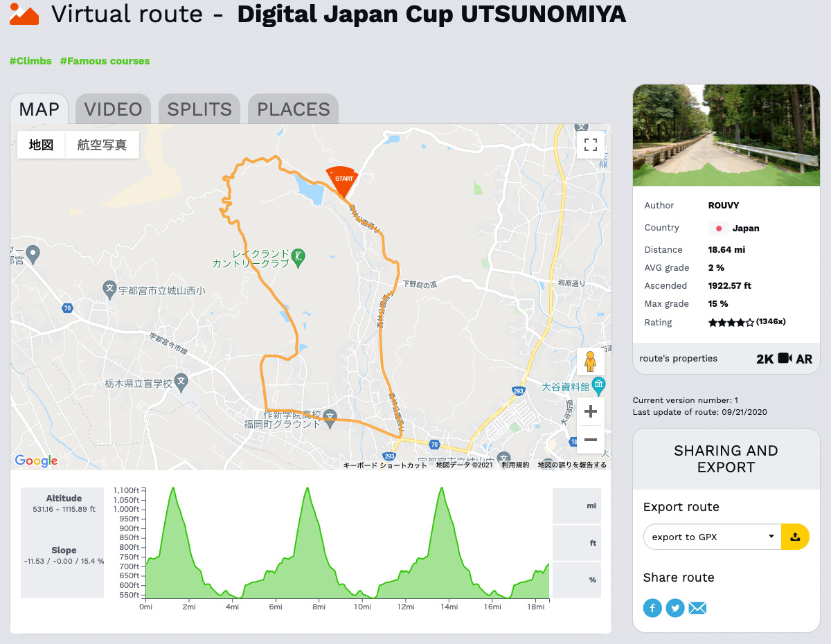Click the video camera icon in route's properties
Screen dimensions: 831x644
785,358
